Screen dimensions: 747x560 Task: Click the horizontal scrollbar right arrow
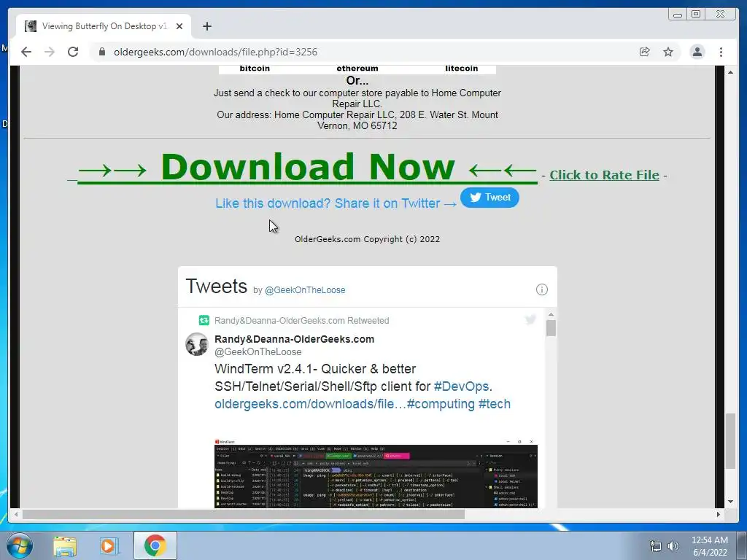pyautogui.click(x=719, y=514)
